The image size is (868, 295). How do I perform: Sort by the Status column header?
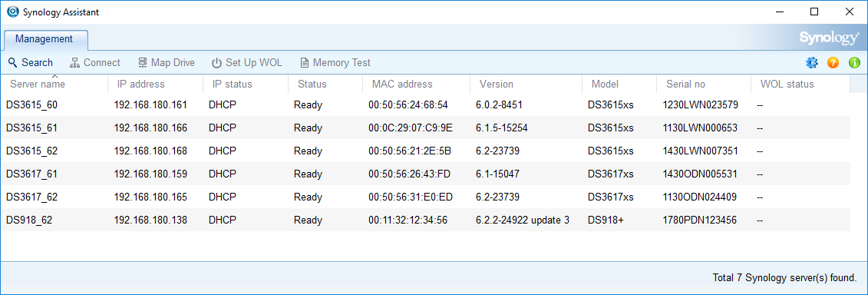coord(325,85)
